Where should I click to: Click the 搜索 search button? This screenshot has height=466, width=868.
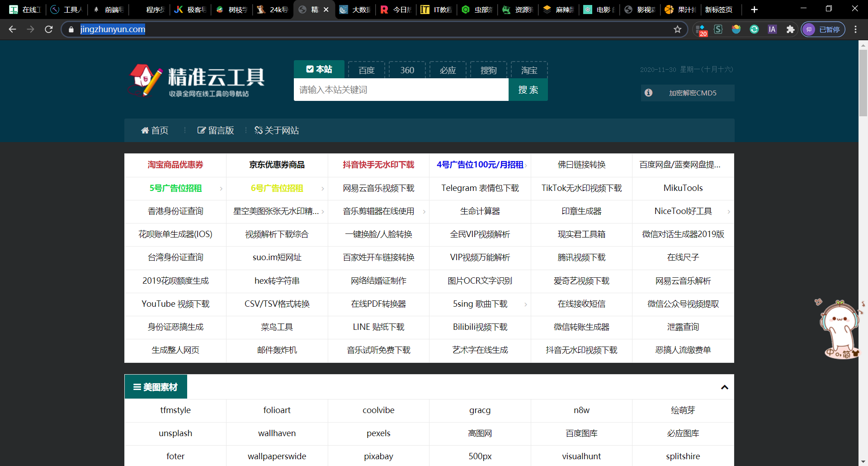point(528,90)
